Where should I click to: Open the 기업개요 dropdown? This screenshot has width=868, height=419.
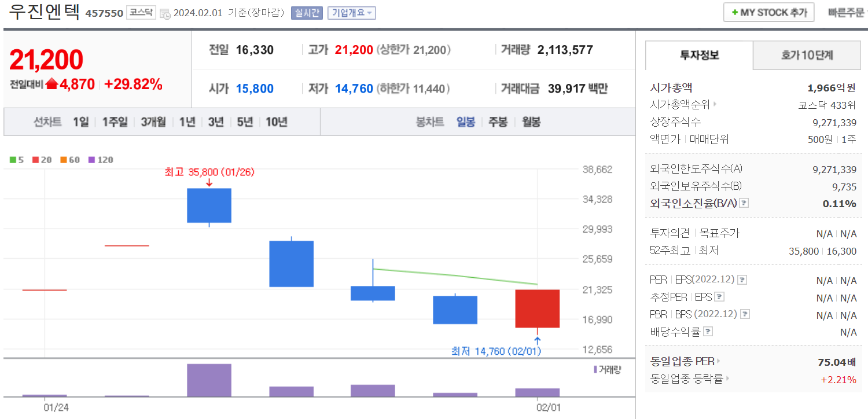tap(352, 13)
